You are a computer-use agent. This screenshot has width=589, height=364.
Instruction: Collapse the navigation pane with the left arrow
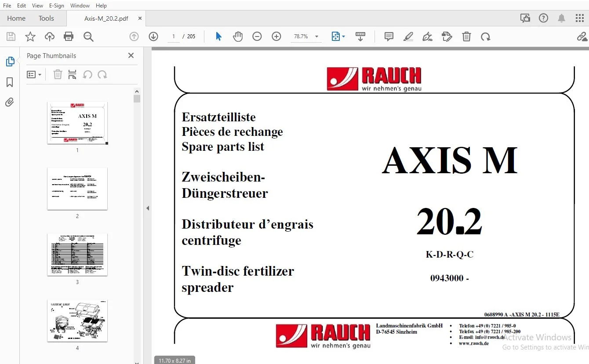[148, 208]
